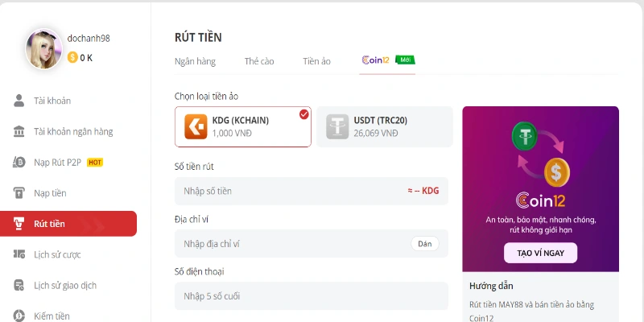Open Nạp Rút P2P in sidebar
The width and height of the screenshot is (644, 322).
point(57,162)
